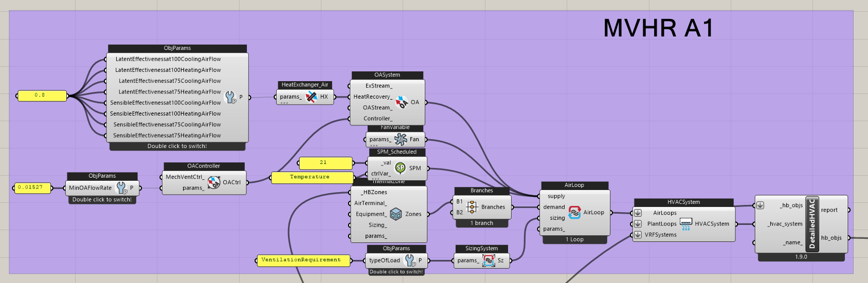
Task: Click the arrow beside the PlantLoops input
Action: 638,224
